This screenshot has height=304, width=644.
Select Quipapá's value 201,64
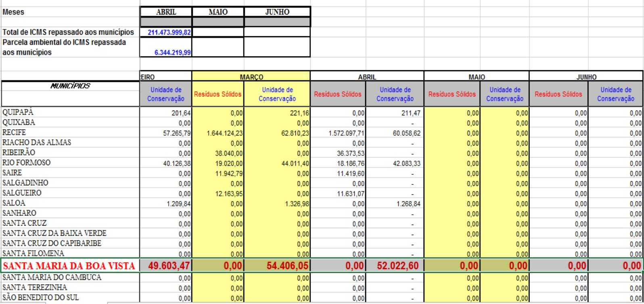click(181, 113)
